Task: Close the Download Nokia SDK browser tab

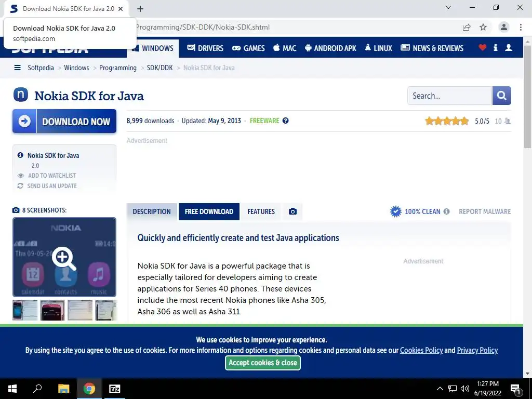Action: coord(121,9)
